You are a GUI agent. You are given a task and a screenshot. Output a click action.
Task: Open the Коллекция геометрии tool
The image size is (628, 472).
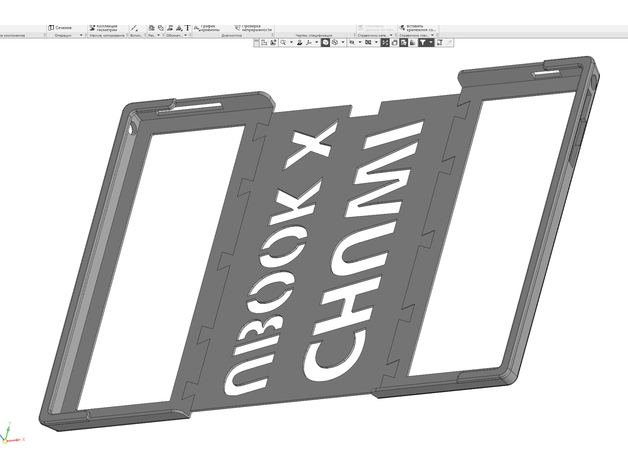pyautogui.click(x=103, y=27)
